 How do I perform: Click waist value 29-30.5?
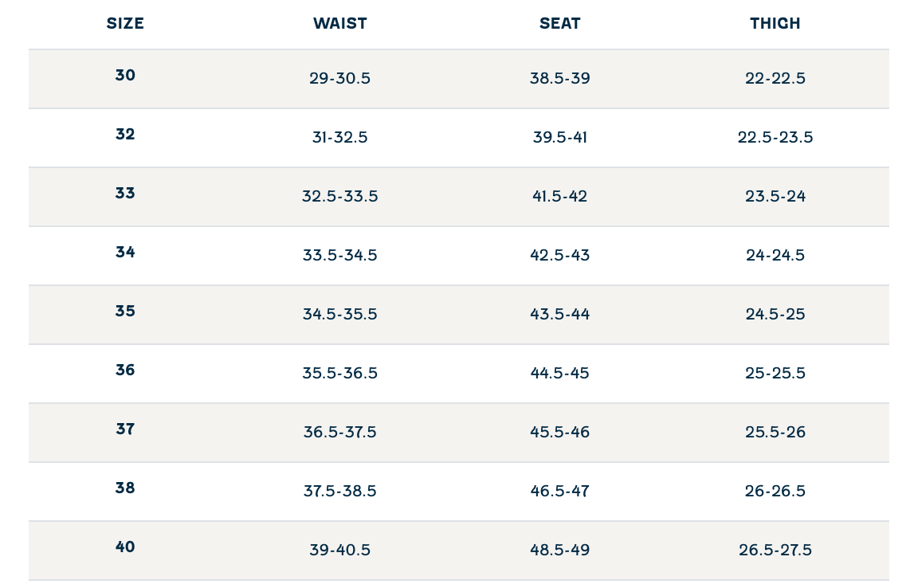340,79
